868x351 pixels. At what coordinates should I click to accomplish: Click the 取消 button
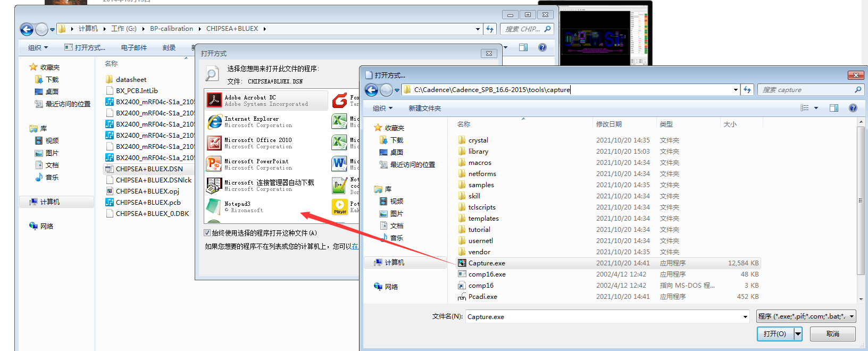pyautogui.click(x=833, y=334)
